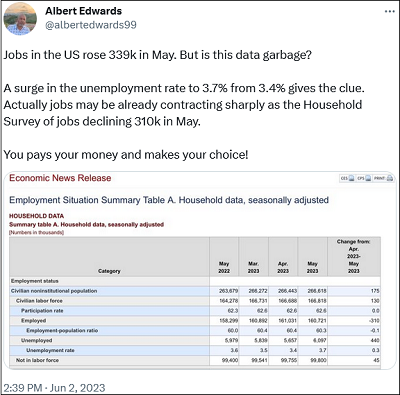Open the tweet's three-dot more menu
Viewport: 400px width, 395px height.
389,11
